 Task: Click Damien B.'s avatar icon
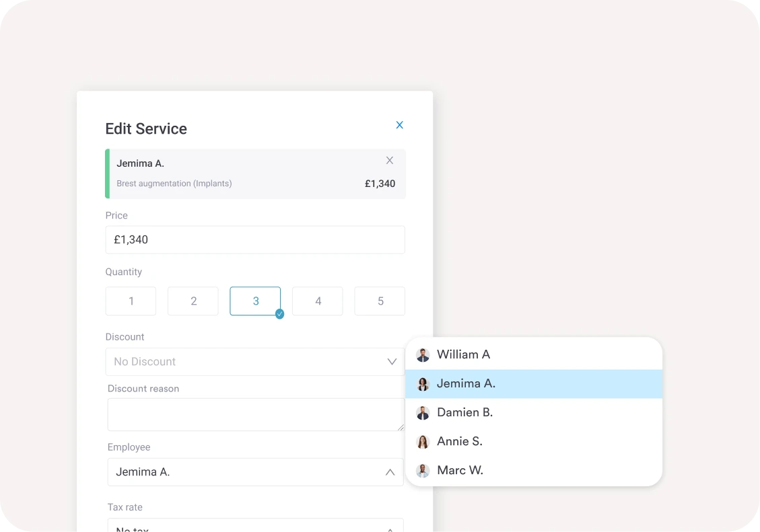[x=423, y=413]
